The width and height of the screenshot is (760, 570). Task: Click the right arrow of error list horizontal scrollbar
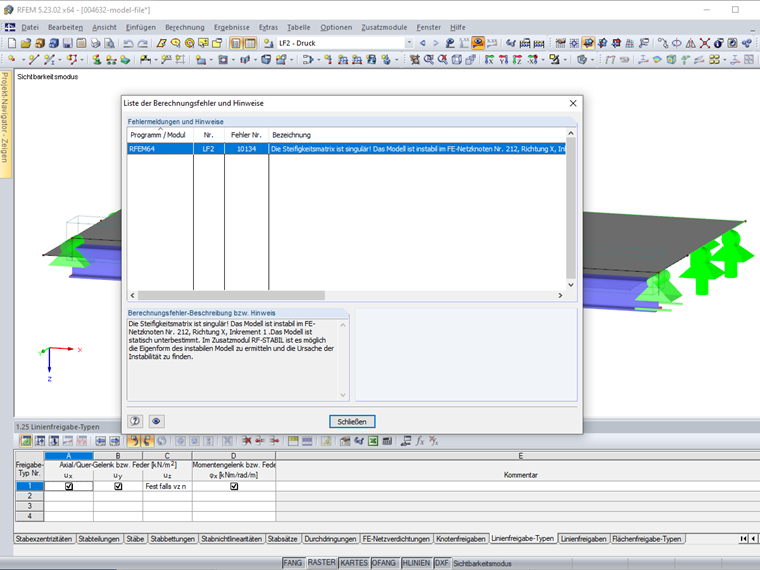(560, 295)
